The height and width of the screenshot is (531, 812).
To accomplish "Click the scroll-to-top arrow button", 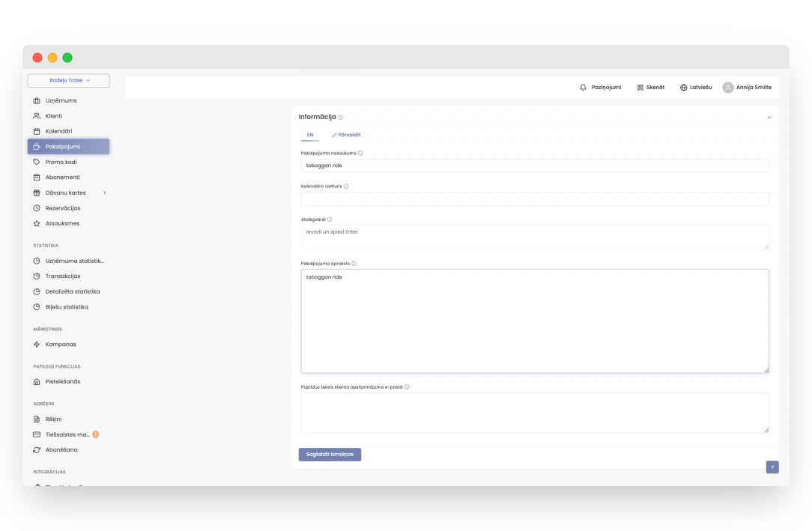I will click(772, 467).
